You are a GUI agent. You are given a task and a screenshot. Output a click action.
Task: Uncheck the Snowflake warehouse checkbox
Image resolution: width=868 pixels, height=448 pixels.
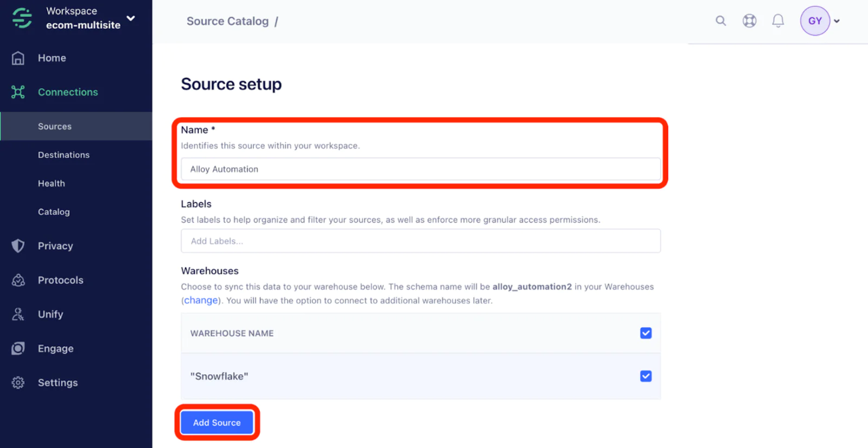click(646, 376)
